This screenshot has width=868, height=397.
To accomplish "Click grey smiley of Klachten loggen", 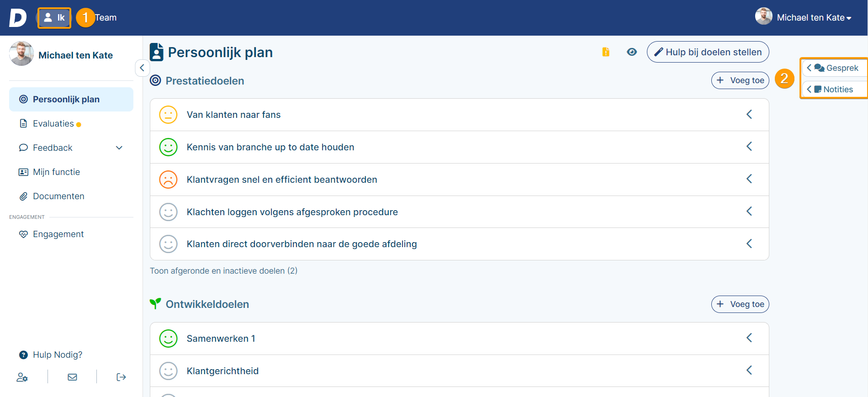I will click(168, 212).
